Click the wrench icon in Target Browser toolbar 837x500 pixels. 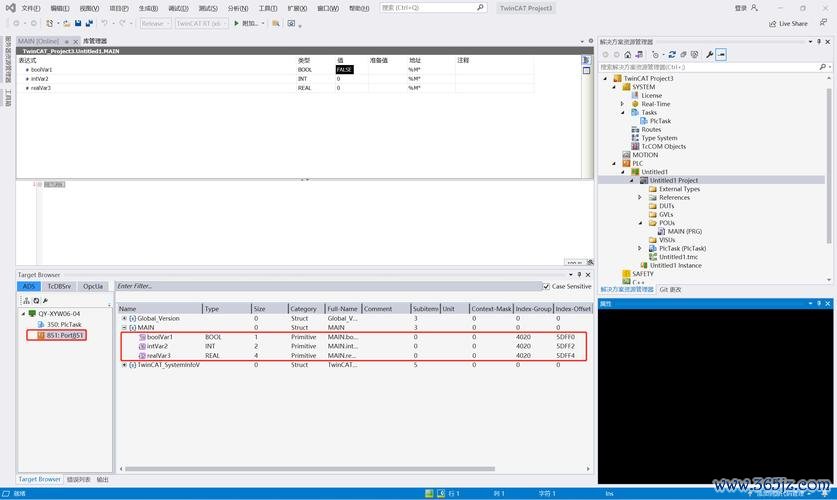[x=45, y=301]
